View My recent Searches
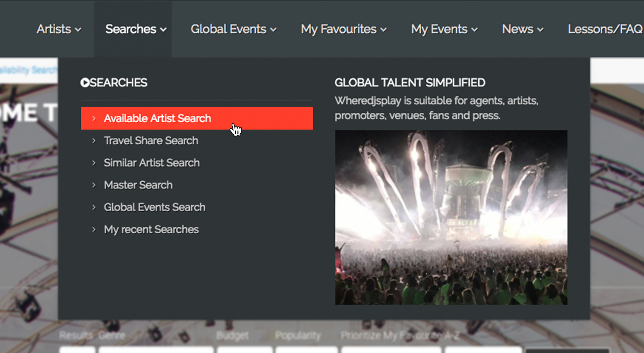The width and height of the screenshot is (644, 353). point(151,229)
